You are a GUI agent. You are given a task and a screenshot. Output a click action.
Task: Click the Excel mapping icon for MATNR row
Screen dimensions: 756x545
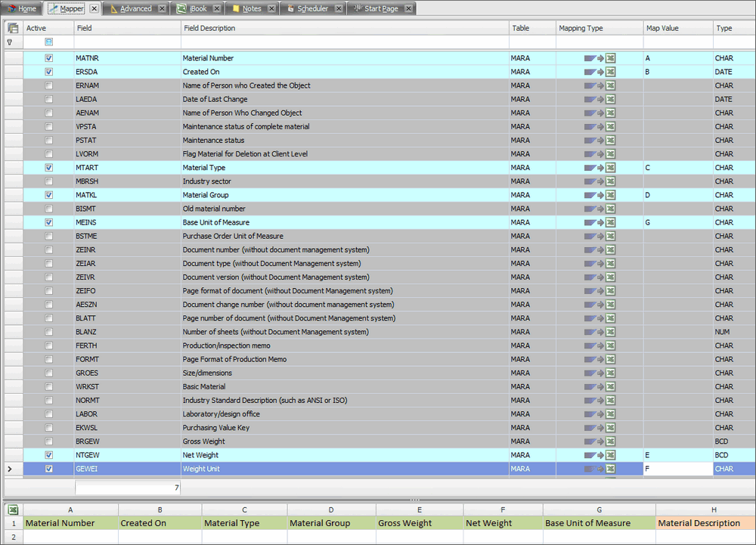pos(610,58)
